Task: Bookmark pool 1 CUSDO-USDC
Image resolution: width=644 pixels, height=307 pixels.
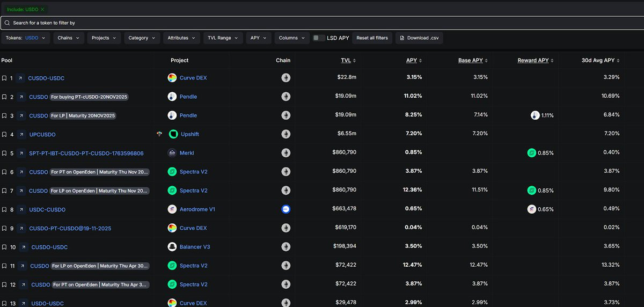Action: click(4, 78)
